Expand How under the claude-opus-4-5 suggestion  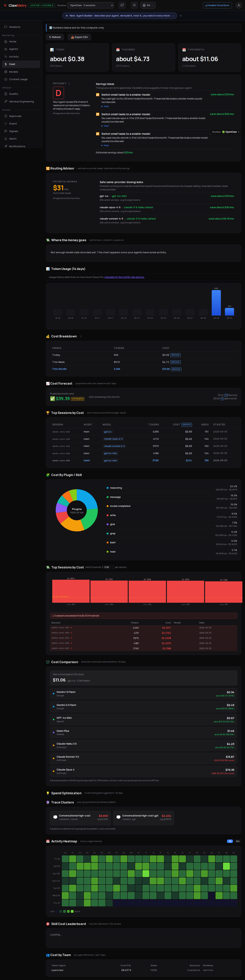[105, 126]
